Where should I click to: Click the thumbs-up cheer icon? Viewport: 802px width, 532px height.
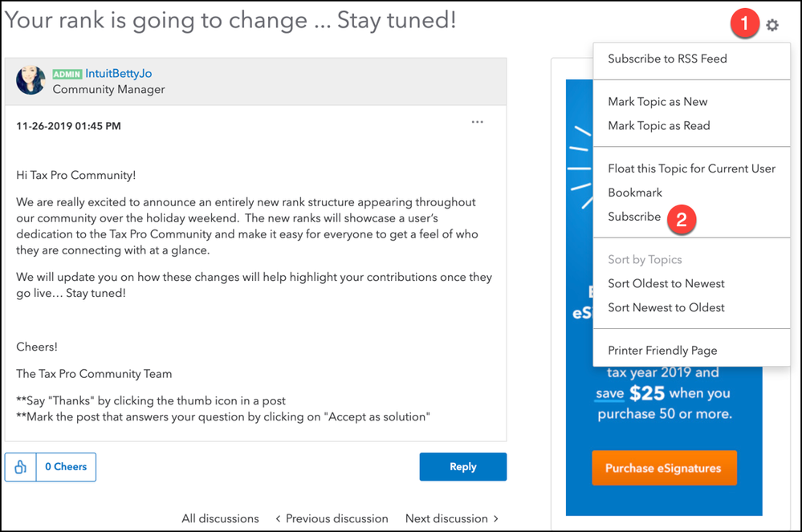click(21, 467)
